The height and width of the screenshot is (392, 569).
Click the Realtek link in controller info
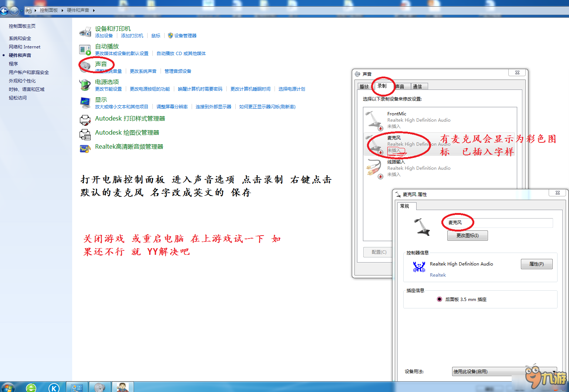click(438, 275)
